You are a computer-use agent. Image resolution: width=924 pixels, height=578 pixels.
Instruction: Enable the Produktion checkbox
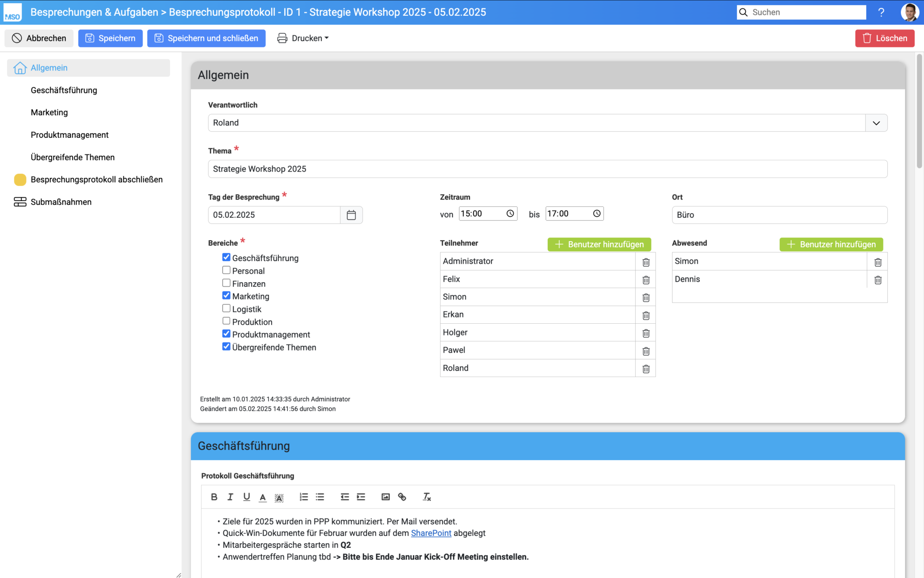tap(226, 321)
